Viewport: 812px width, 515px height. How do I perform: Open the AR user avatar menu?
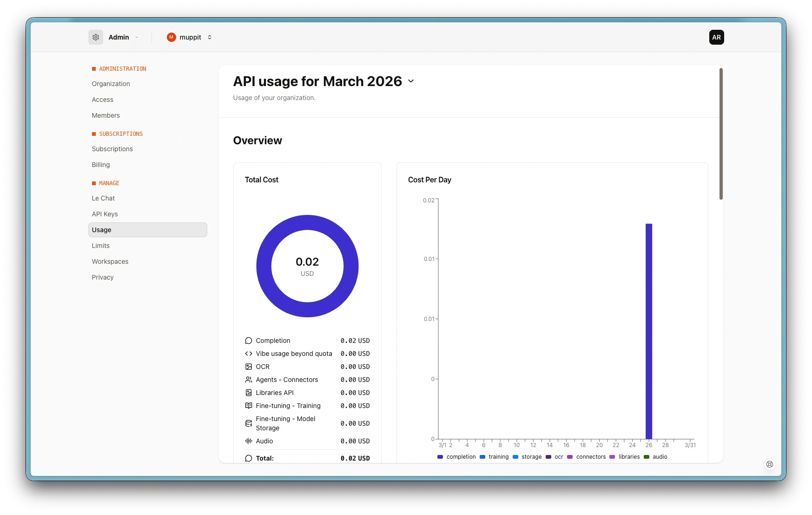(716, 37)
